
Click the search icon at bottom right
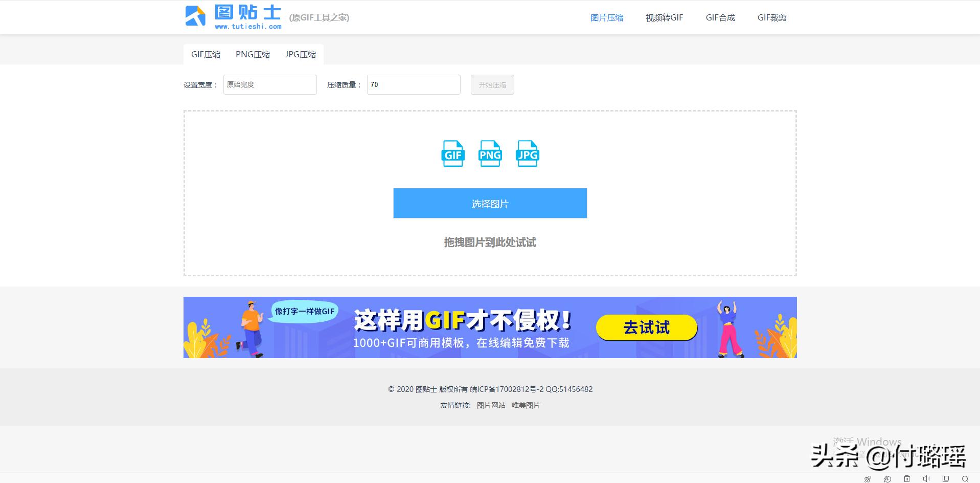tap(965, 479)
